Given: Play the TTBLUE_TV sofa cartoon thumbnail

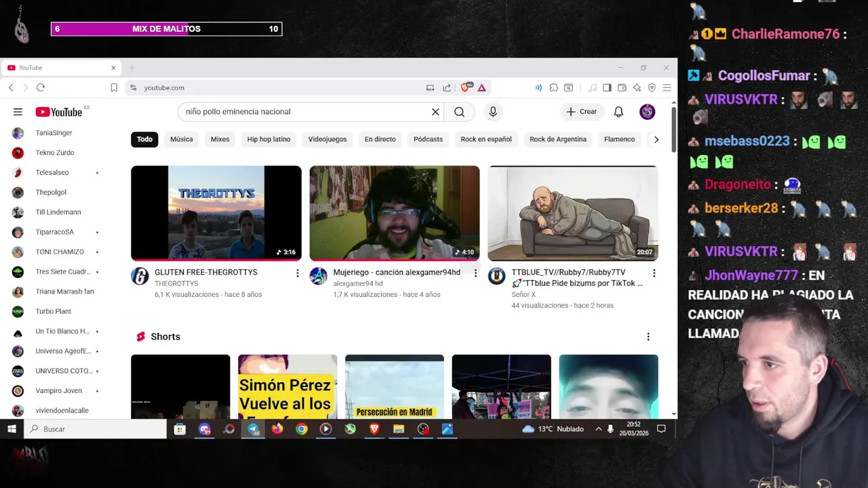Looking at the screenshot, I should [573, 213].
